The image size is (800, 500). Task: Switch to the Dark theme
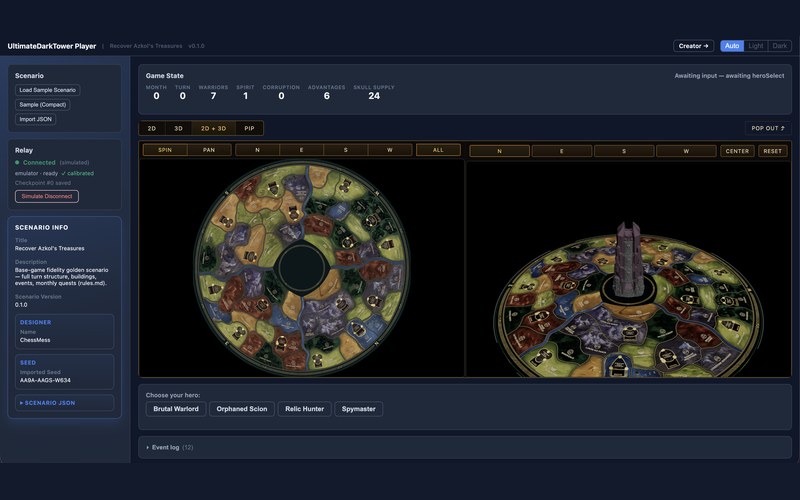pyautogui.click(x=780, y=46)
